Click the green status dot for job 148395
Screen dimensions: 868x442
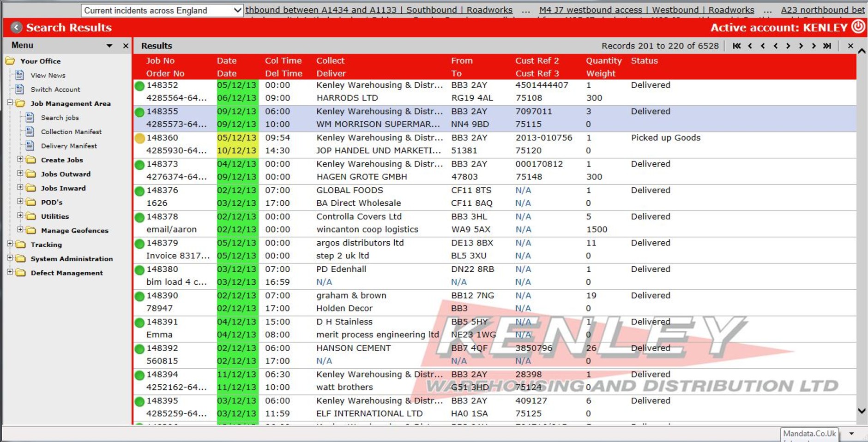(139, 401)
